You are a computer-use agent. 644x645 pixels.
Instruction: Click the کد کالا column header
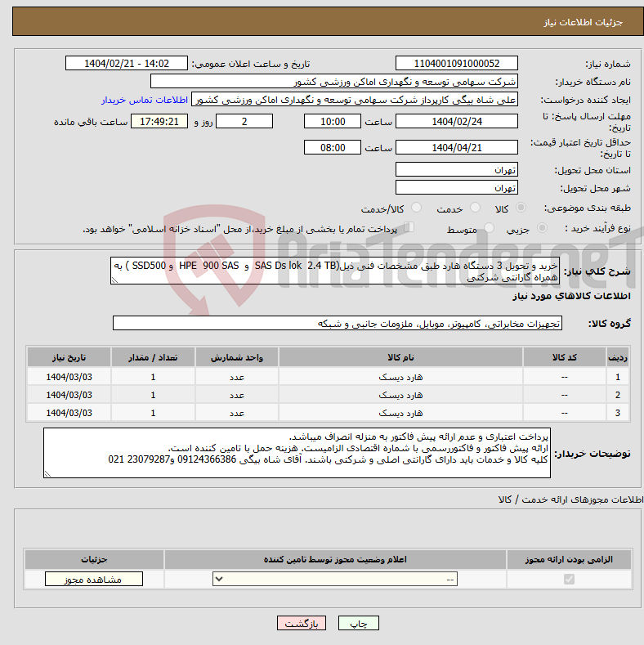point(564,357)
